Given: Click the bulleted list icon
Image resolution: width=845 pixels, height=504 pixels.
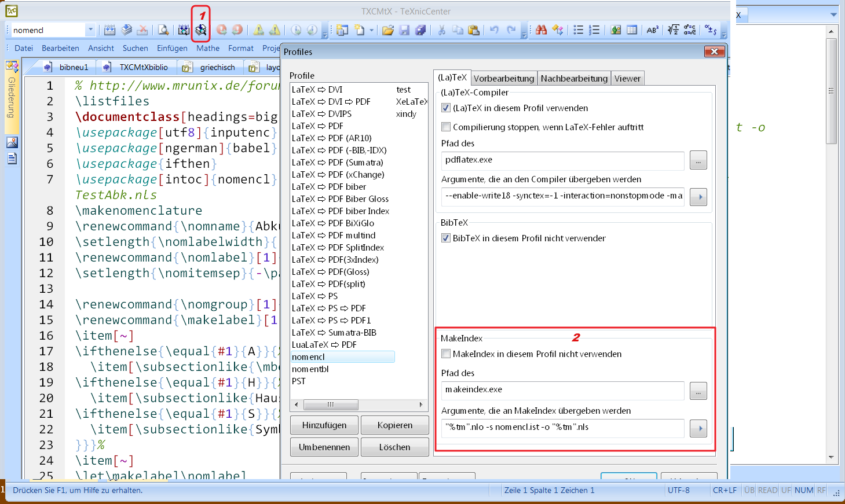Looking at the screenshot, I should (x=578, y=30).
